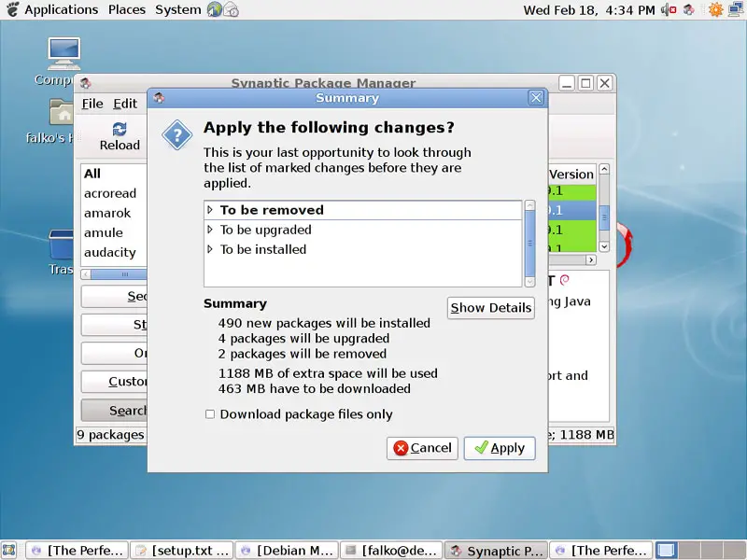Click the workspace switcher's first workspace

coord(666,550)
